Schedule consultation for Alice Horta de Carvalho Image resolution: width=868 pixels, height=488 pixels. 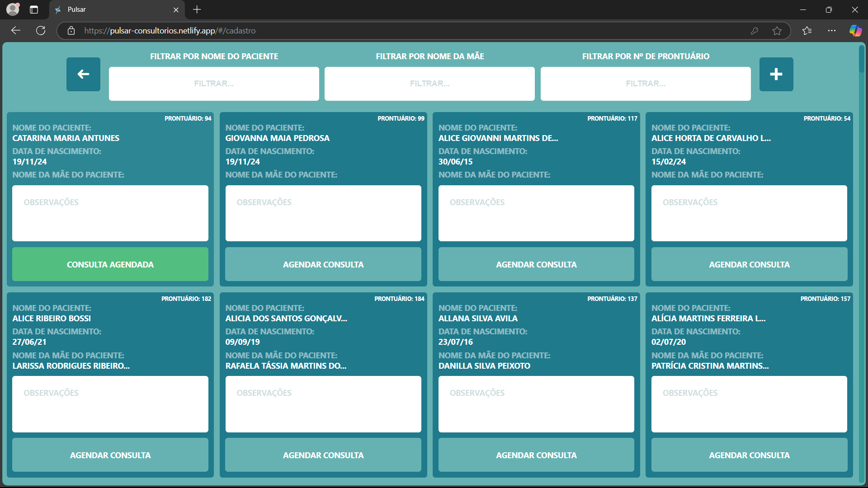click(x=749, y=264)
